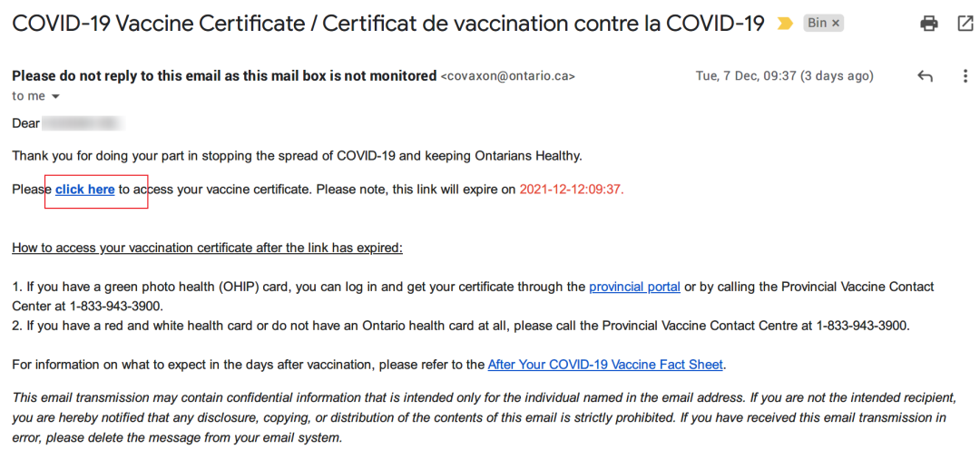Screen dimensions: 980x449
Task: Open the 'click here' vaccine certificate link
Action: [85, 190]
